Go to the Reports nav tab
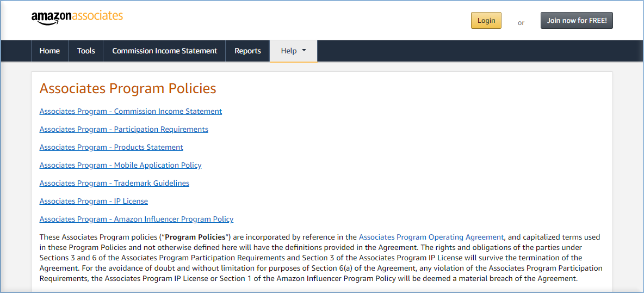The height and width of the screenshot is (293, 644). pyautogui.click(x=247, y=51)
